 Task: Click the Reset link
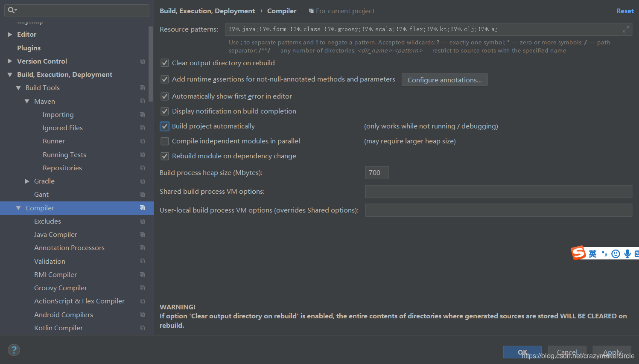(625, 11)
